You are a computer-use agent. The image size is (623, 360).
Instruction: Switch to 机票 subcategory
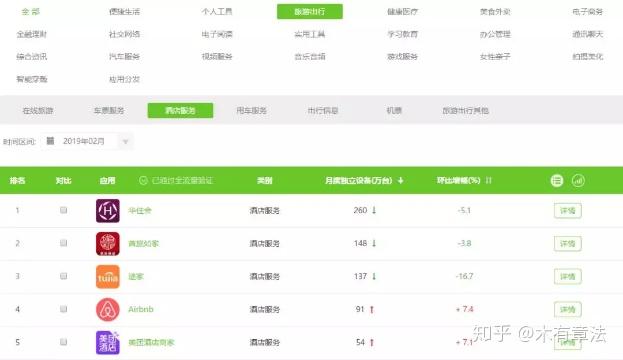tap(394, 110)
